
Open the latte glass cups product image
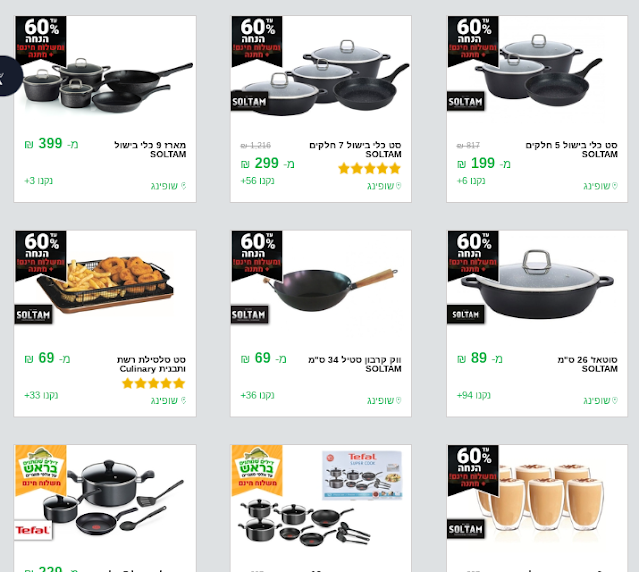(540, 496)
